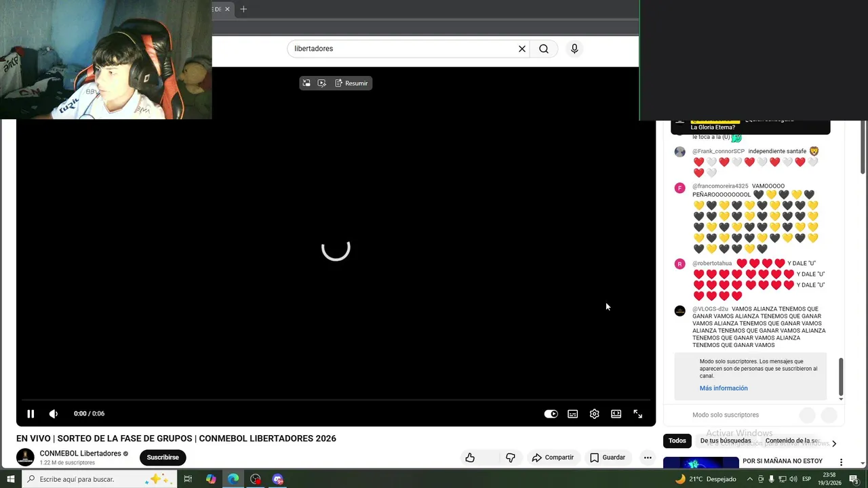Open the 'POR SI MAÑANA NO ESTOY' video thumbnail
Image resolution: width=868 pixels, height=488 pixels.
(701, 463)
